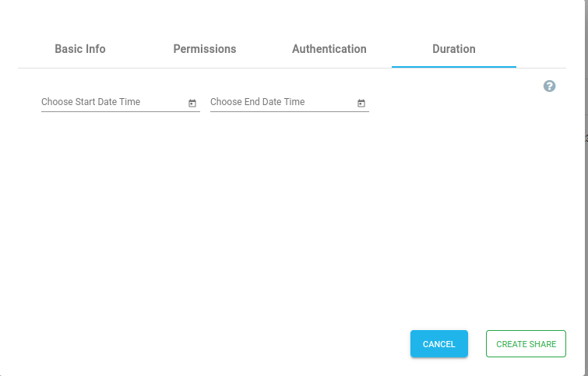The image size is (588, 376).
Task: Open the end date calendar picker
Action: (361, 103)
